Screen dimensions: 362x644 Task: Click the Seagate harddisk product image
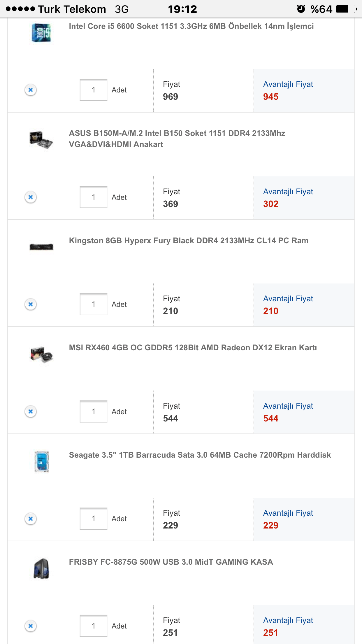(41, 461)
